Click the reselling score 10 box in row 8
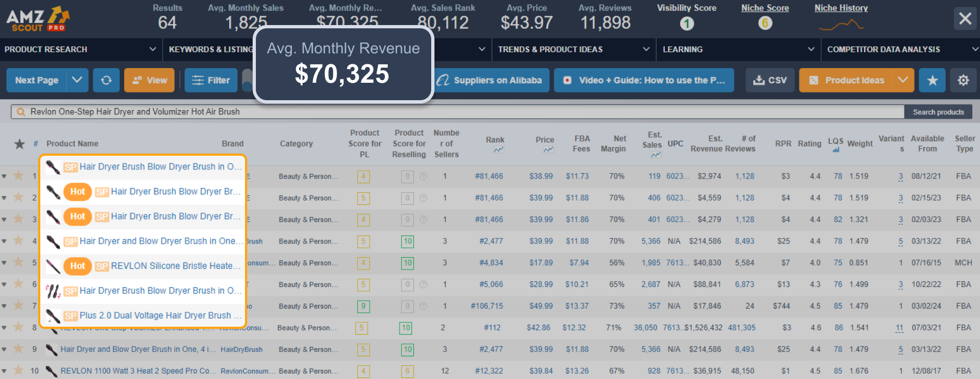The height and width of the screenshot is (379, 980). click(406, 328)
